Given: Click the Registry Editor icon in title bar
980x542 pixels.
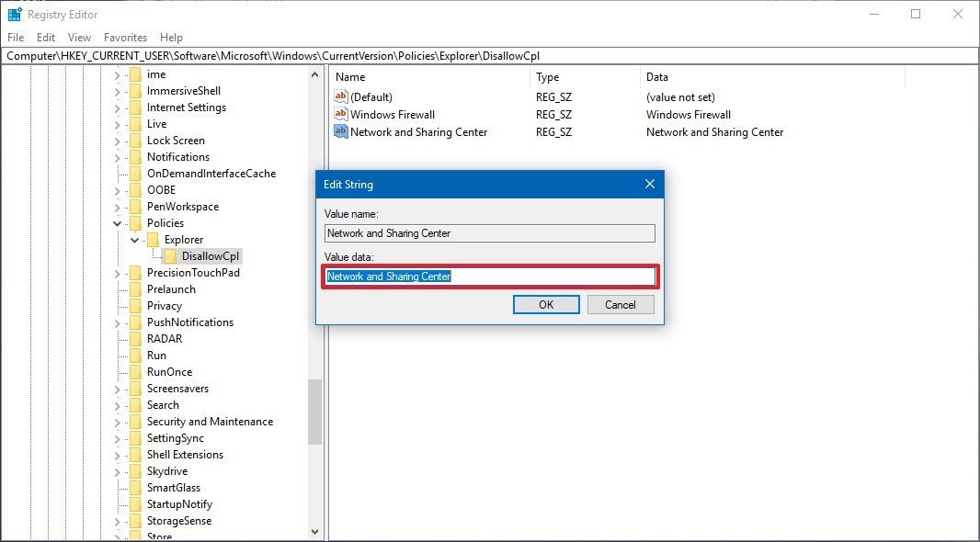Looking at the screenshot, I should [x=12, y=14].
